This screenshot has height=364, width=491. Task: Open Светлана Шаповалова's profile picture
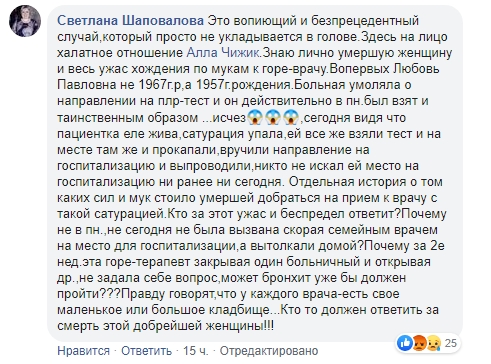[25, 21]
